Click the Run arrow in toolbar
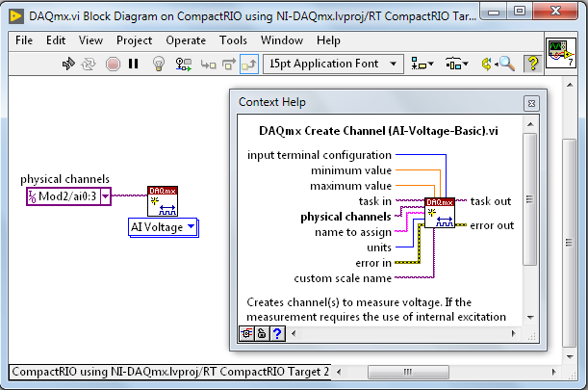The image size is (588, 390). tap(68, 64)
